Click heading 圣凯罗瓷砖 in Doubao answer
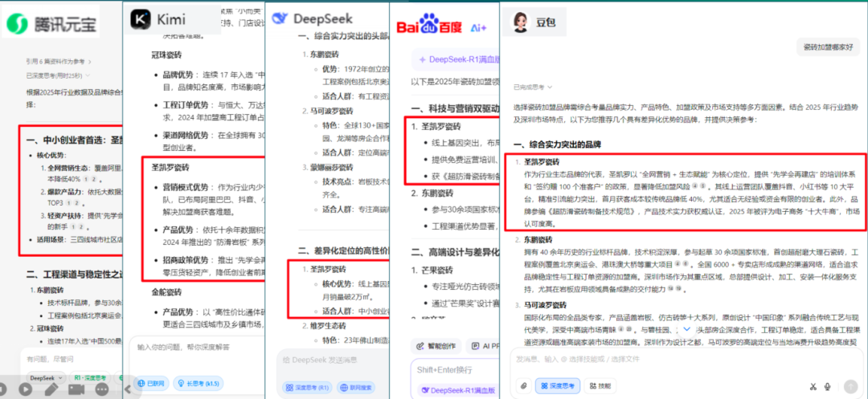The width and height of the screenshot is (868, 399). [542, 162]
